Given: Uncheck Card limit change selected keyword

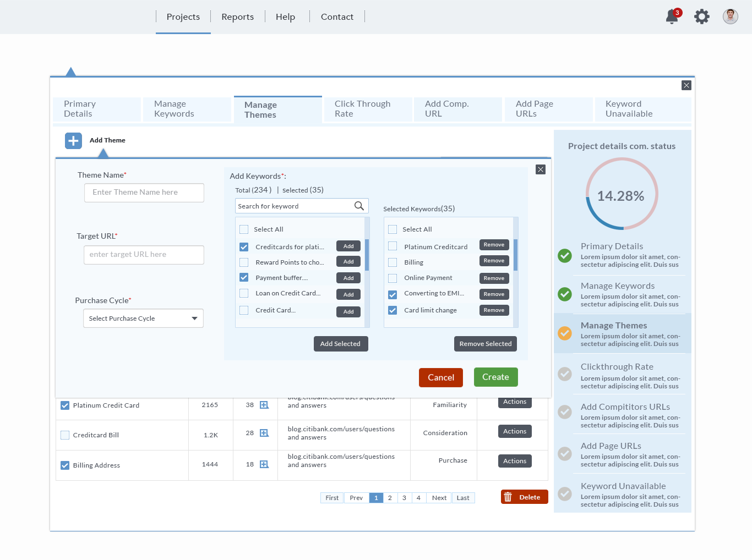Looking at the screenshot, I should point(393,310).
